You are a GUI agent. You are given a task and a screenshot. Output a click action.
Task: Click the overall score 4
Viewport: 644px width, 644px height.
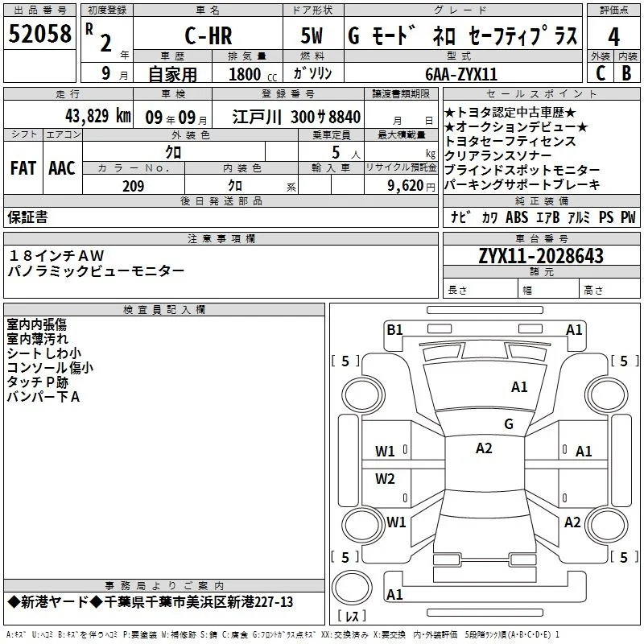click(x=613, y=37)
